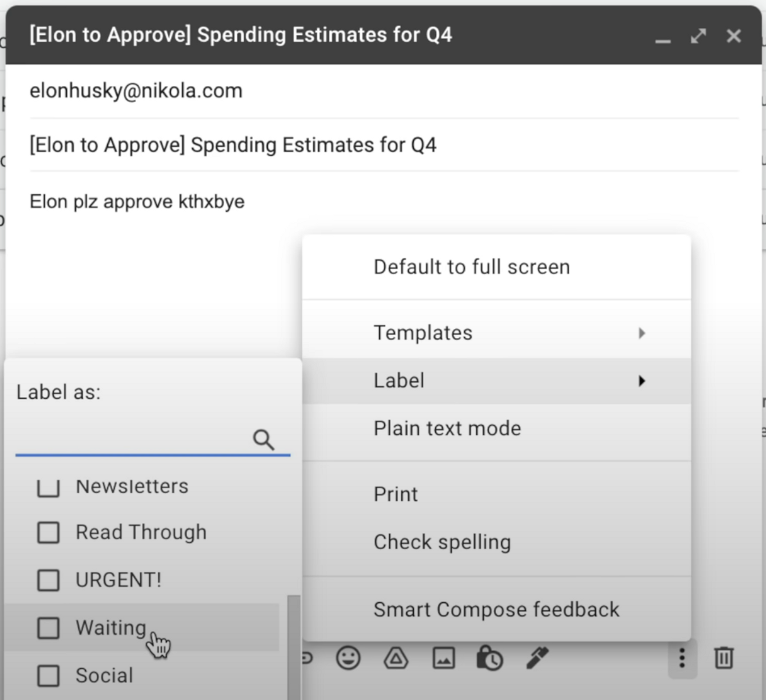Check the Waiting label checkbox

(48, 628)
